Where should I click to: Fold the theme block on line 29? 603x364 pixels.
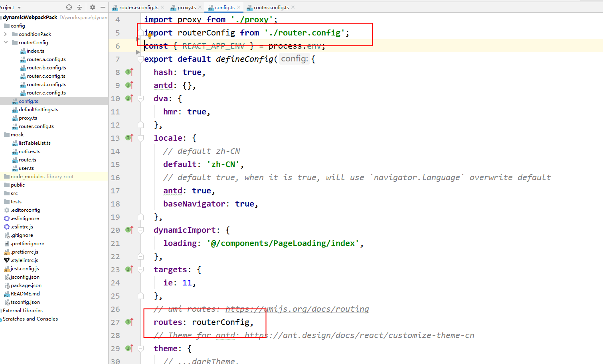[x=140, y=348]
